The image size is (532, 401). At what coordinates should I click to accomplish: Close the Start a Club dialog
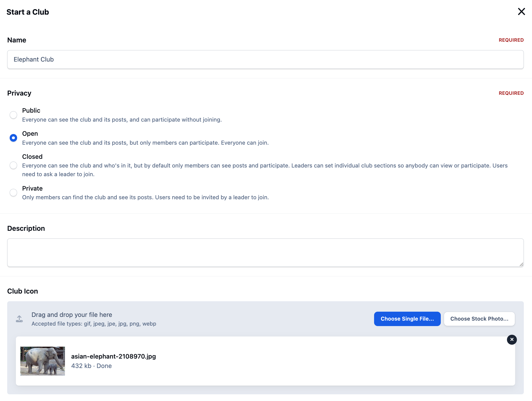coord(521,12)
